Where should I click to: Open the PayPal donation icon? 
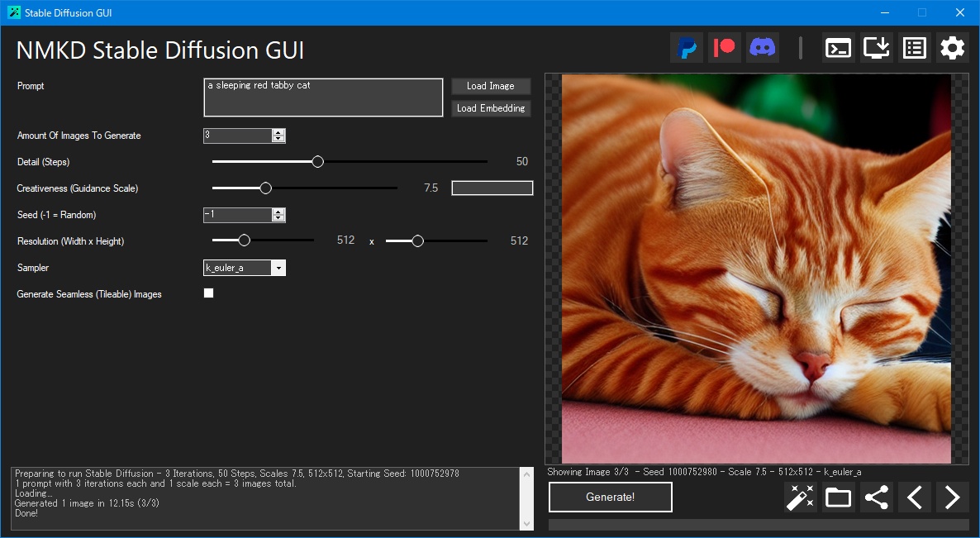pos(686,47)
